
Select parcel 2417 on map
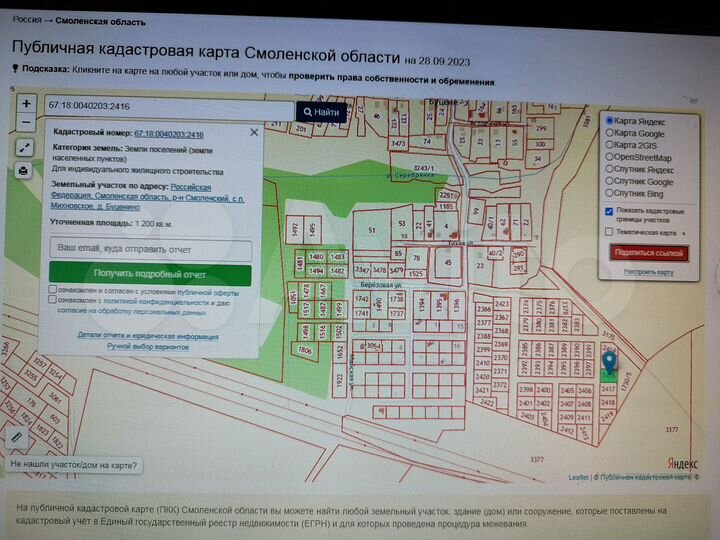pos(608,389)
